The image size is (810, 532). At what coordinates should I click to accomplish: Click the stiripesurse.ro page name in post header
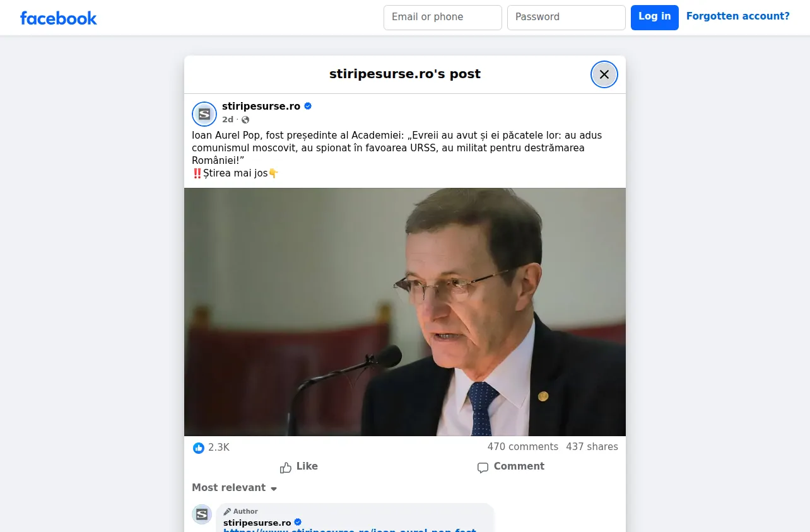click(261, 106)
